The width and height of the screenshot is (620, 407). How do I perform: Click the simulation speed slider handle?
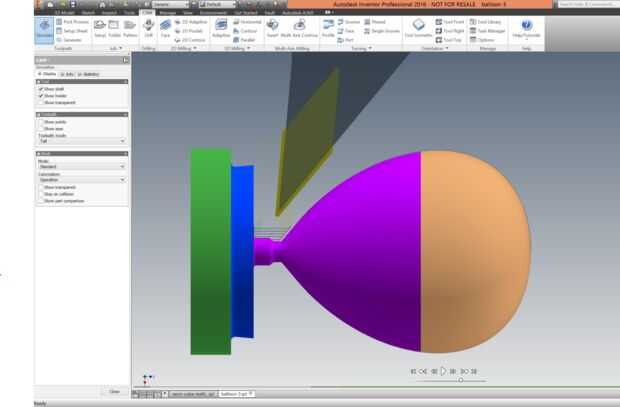(x=461, y=380)
